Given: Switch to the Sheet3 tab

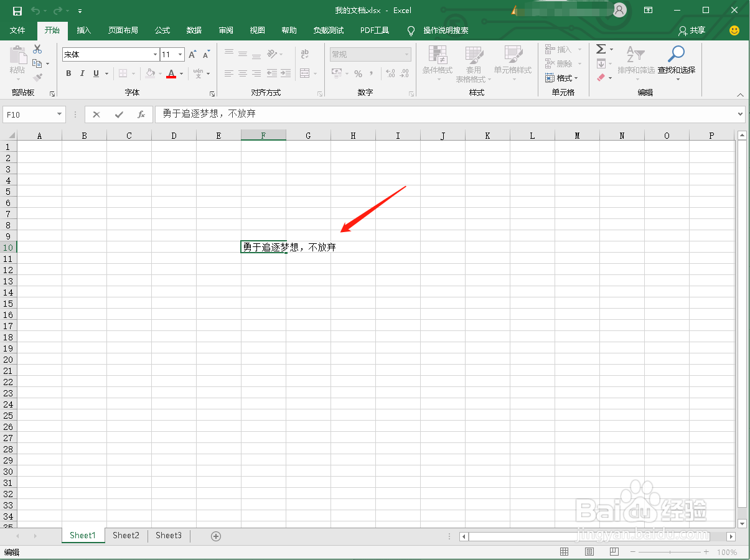Looking at the screenshot, I should (x=169, y=536).
